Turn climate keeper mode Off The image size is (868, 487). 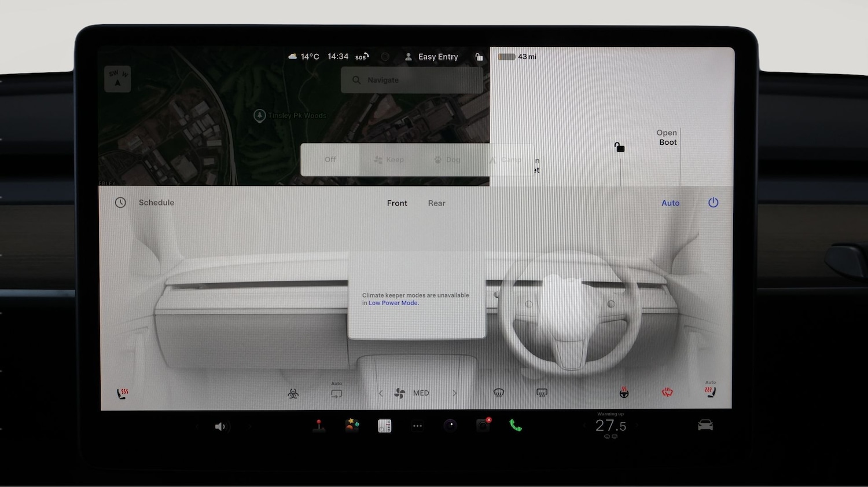330,159
